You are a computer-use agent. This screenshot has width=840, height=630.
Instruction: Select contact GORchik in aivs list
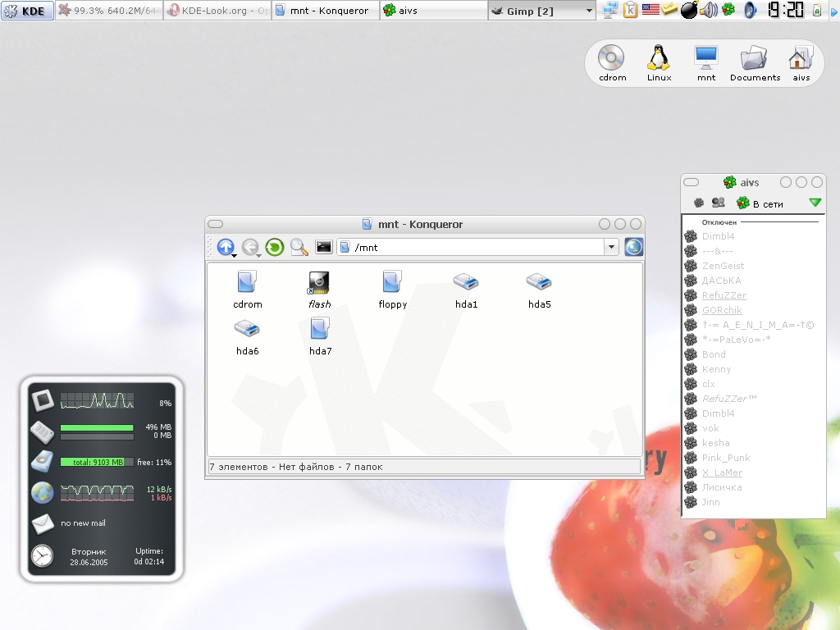click(x=722, y=310)
